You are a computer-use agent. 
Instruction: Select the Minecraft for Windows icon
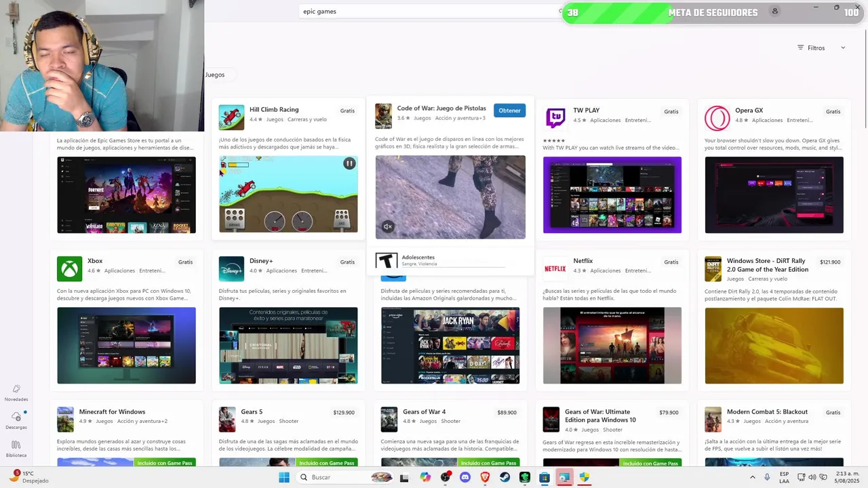tap(66, 419)
